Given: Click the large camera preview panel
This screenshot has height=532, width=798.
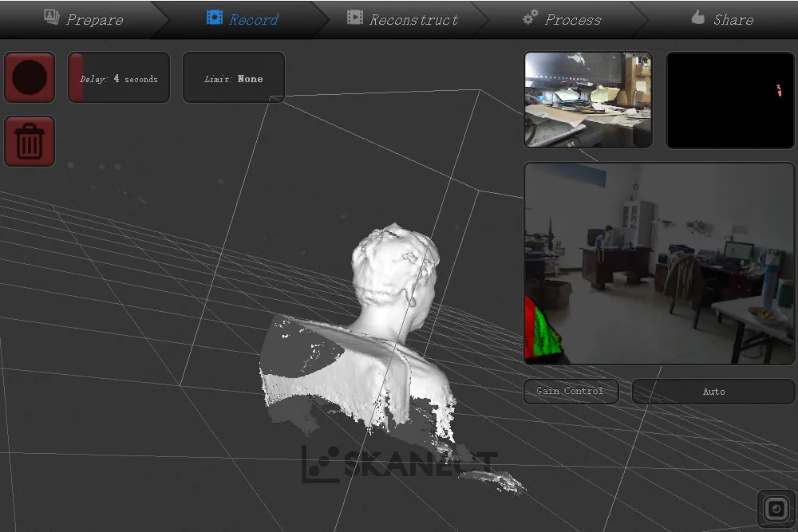Looking at the screenshot, I should coord(658,263).
